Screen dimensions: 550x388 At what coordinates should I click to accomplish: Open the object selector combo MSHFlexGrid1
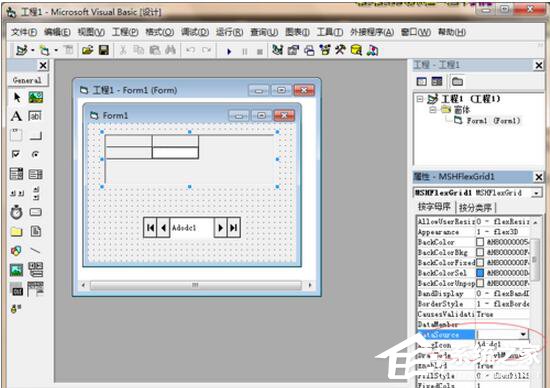click(536, 193)
